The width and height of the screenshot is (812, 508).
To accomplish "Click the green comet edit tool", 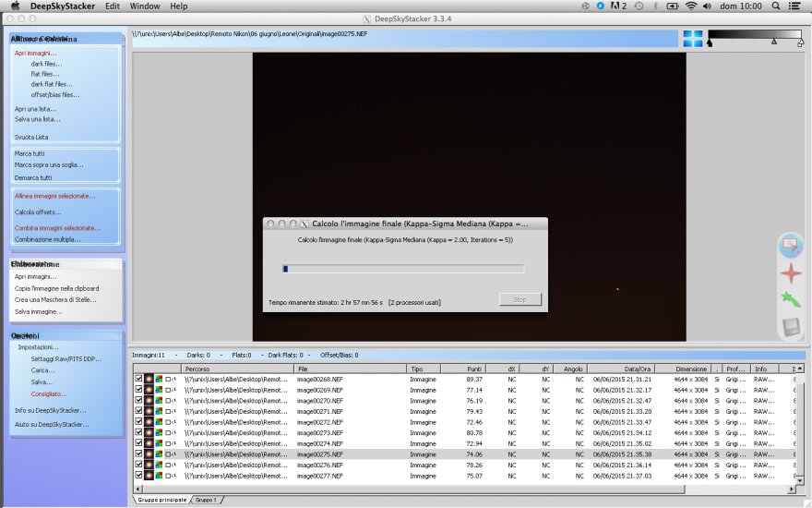I will [x=790, y=298].
